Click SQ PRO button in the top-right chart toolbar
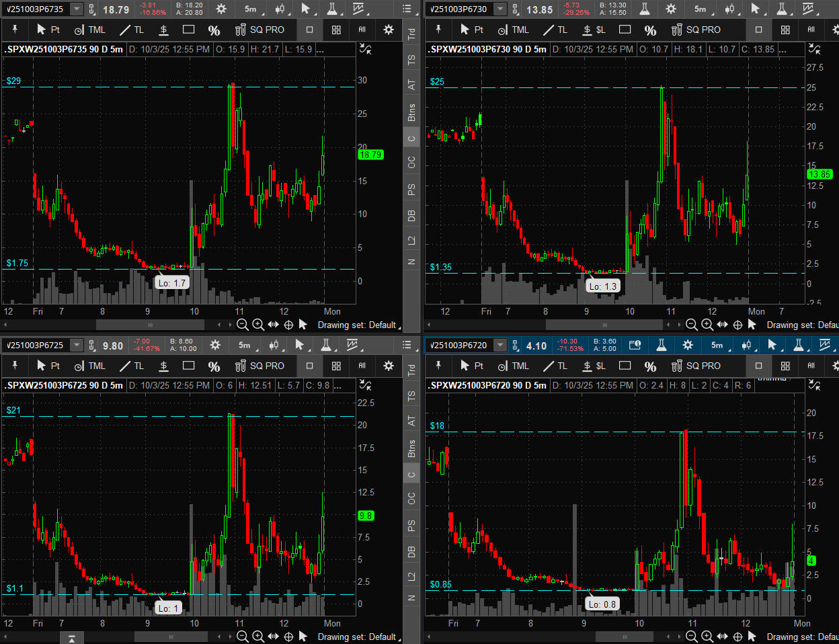 [x=696, y=30]
